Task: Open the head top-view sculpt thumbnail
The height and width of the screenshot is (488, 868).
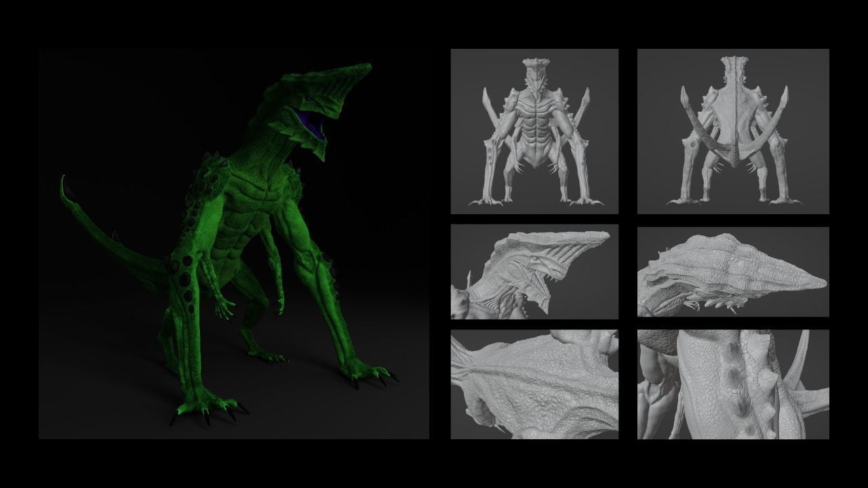Action: (733, 272)
